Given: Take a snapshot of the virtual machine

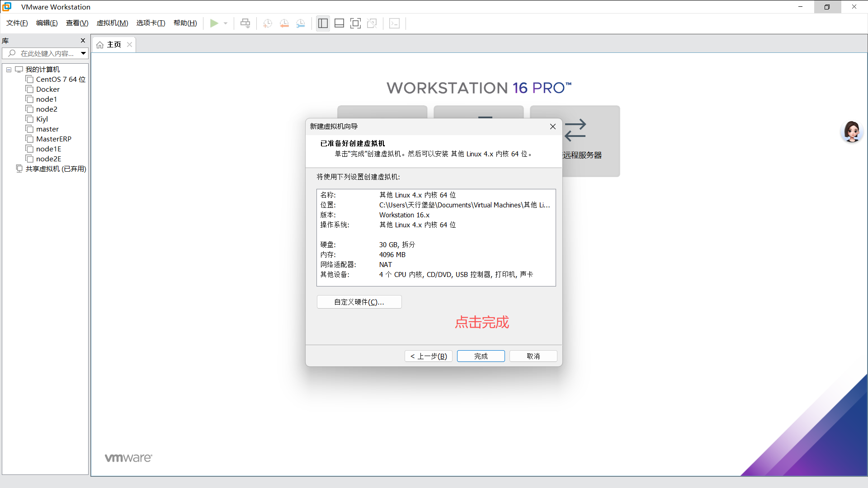Looking at the screenshot, I should (267, 23).
